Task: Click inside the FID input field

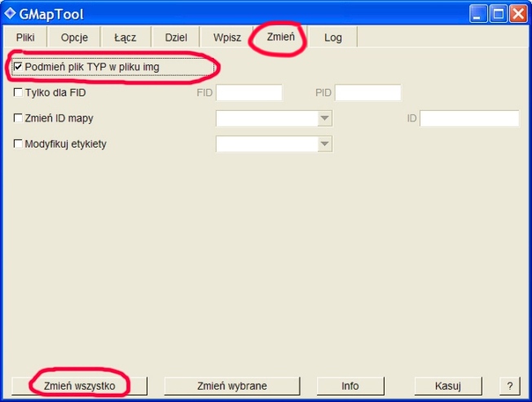Action: click(248, 93)
